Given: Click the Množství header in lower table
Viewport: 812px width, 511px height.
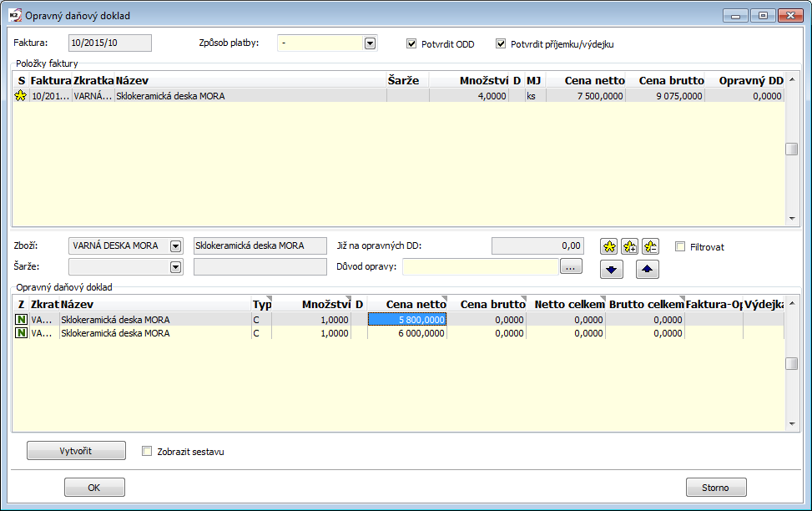Looking at the screenshot, I should (311, 304).
